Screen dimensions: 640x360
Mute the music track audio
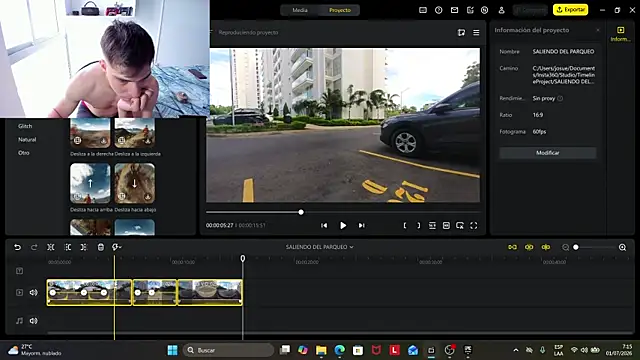pyautogui.click(x=33, y=321)
